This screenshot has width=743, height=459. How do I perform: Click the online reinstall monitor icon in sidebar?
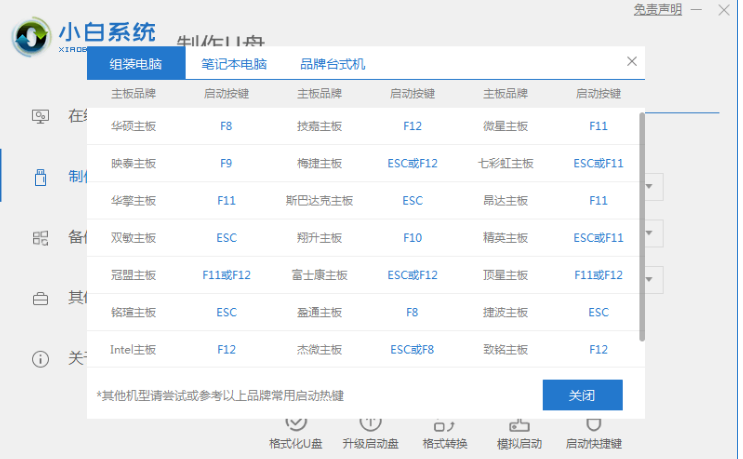tap(41, 116)
